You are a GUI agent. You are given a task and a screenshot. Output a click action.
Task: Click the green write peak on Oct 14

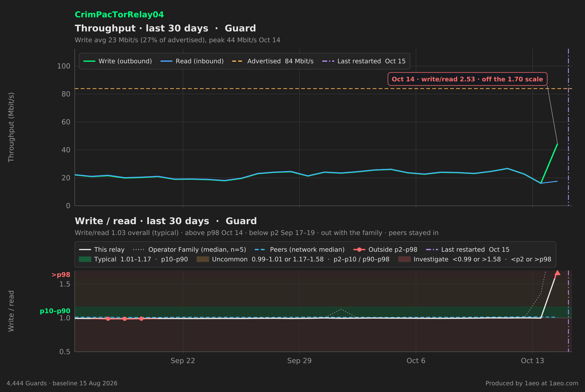(557, 144)
